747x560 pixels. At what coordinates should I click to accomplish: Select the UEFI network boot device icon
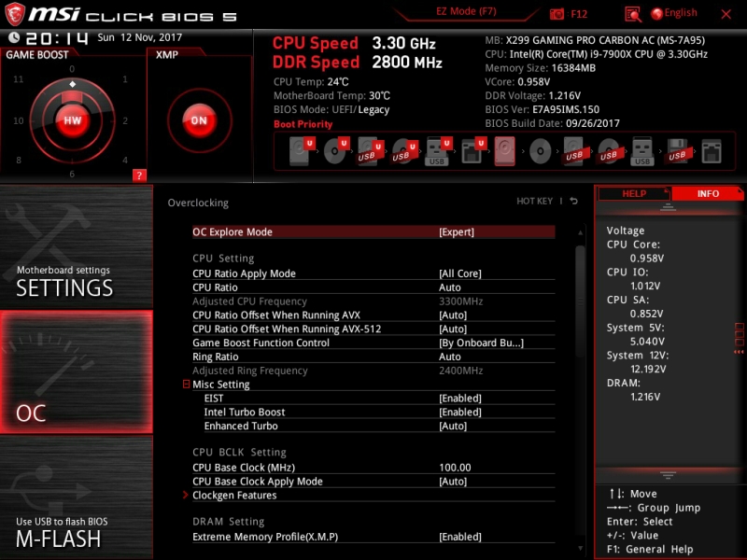[473, 151]
